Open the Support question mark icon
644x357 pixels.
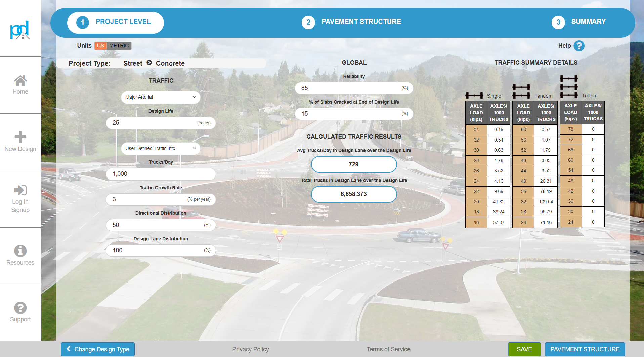pos(20,308)
